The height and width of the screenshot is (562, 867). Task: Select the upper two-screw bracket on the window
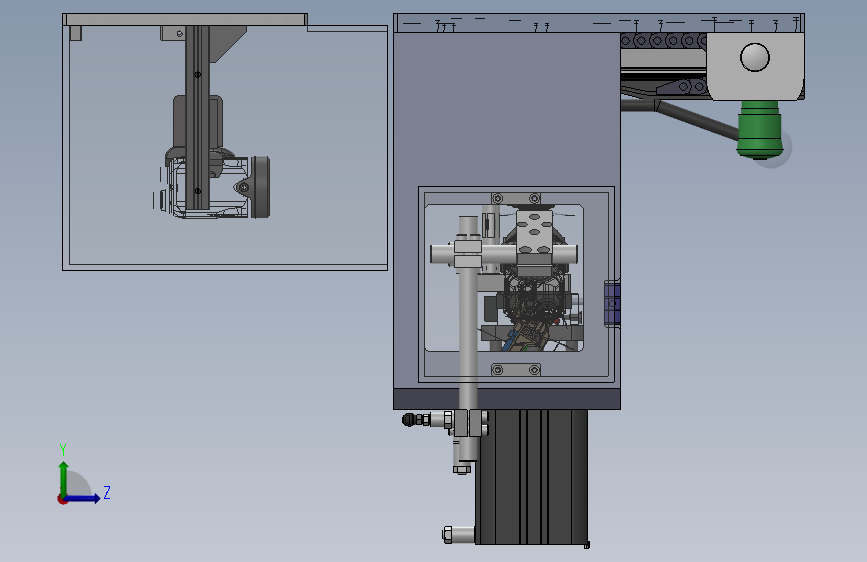tap(516, 198)
